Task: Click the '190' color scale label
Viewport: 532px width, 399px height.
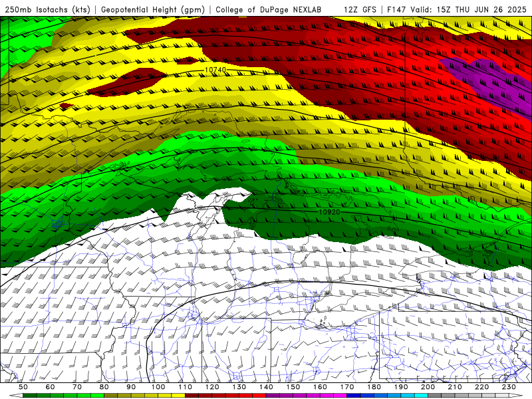Action: tap(401, 387)
